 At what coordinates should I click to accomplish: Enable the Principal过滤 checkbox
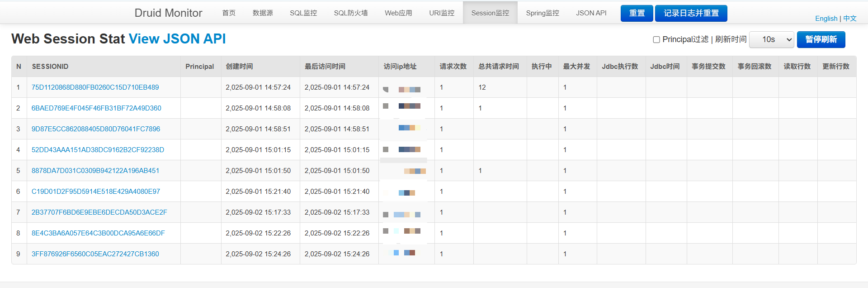(656, 40)
